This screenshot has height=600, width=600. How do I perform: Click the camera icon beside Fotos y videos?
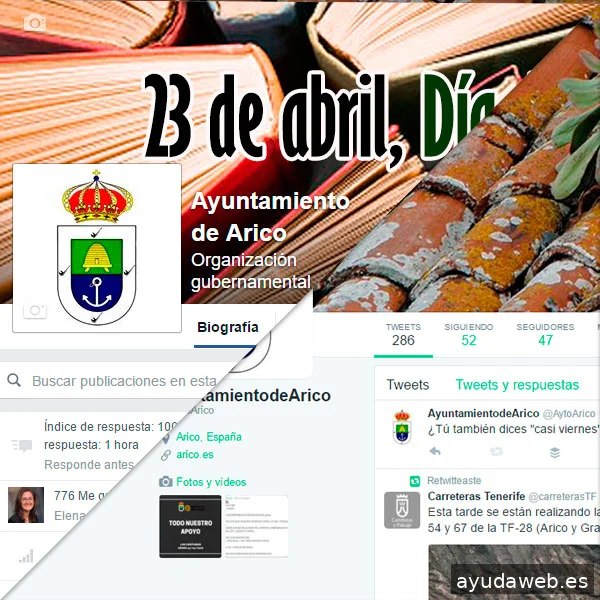166,481
